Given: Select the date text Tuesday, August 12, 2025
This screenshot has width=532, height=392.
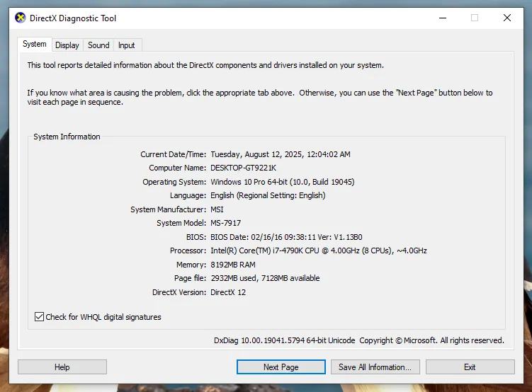Looking at the screenshot, I should pos(256,154).
